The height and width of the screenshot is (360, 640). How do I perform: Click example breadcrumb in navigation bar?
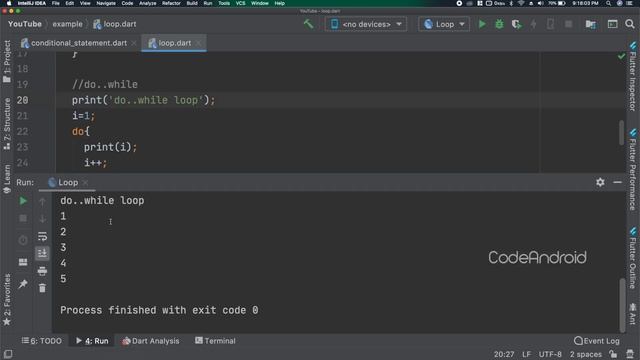point(67,24)
